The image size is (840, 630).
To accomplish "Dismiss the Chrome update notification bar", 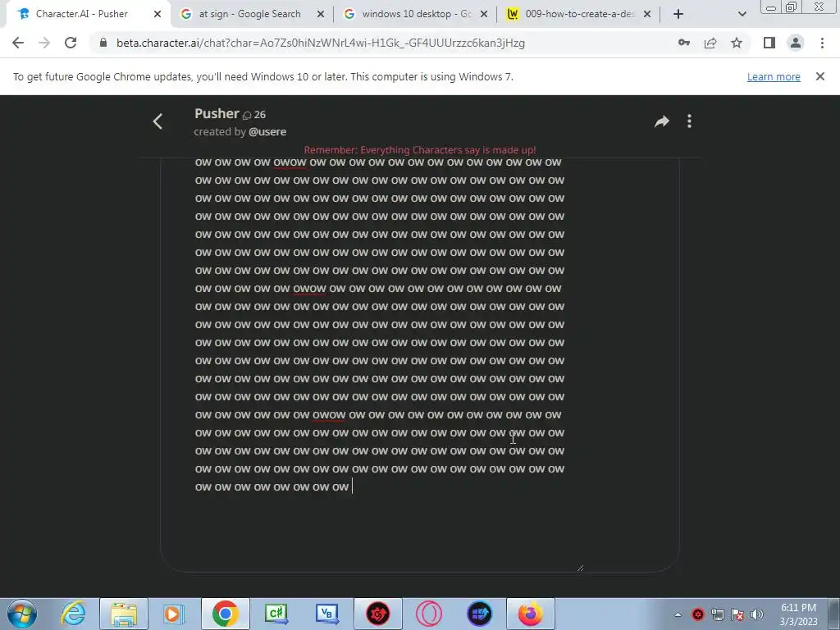I will point(820,76).
